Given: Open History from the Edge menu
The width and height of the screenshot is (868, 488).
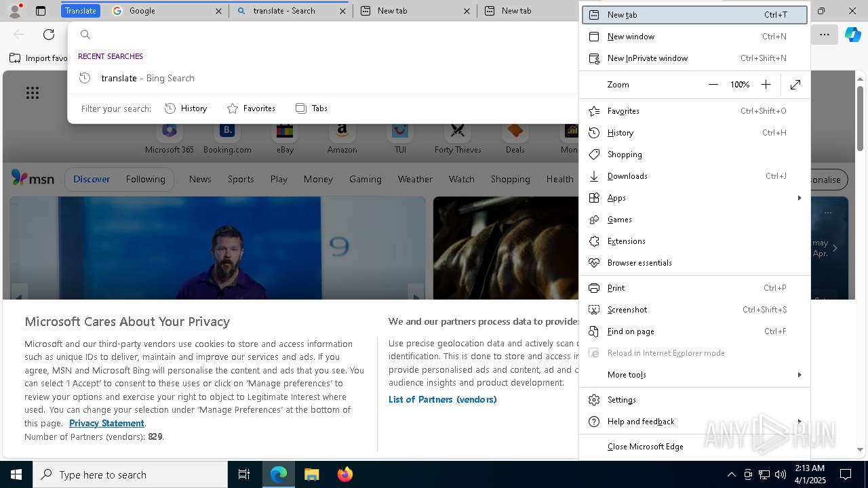Looking at the screenshot, I should [694, 133].
